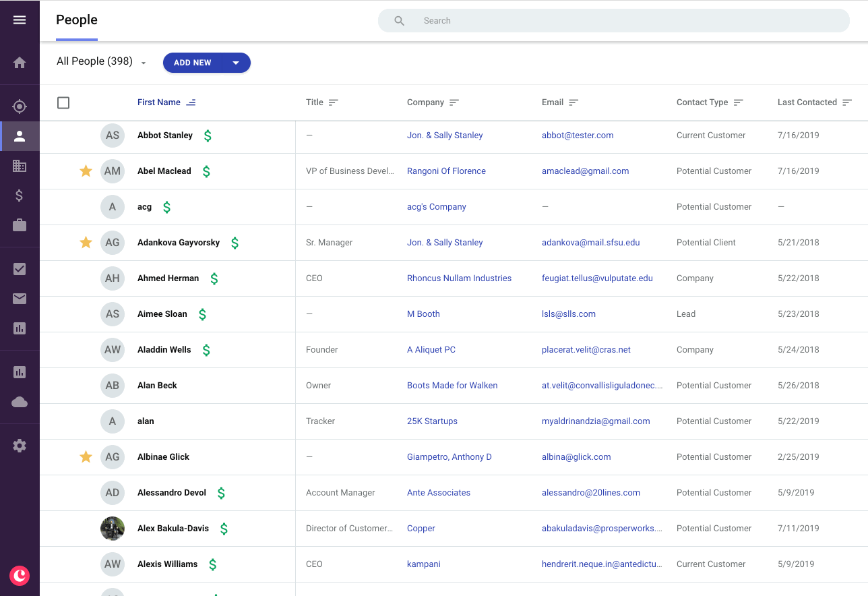Screen dimensions: 868x596
Task: Click the dollar icon next to Alex Bakula-Davis
Action: [224, 529]
